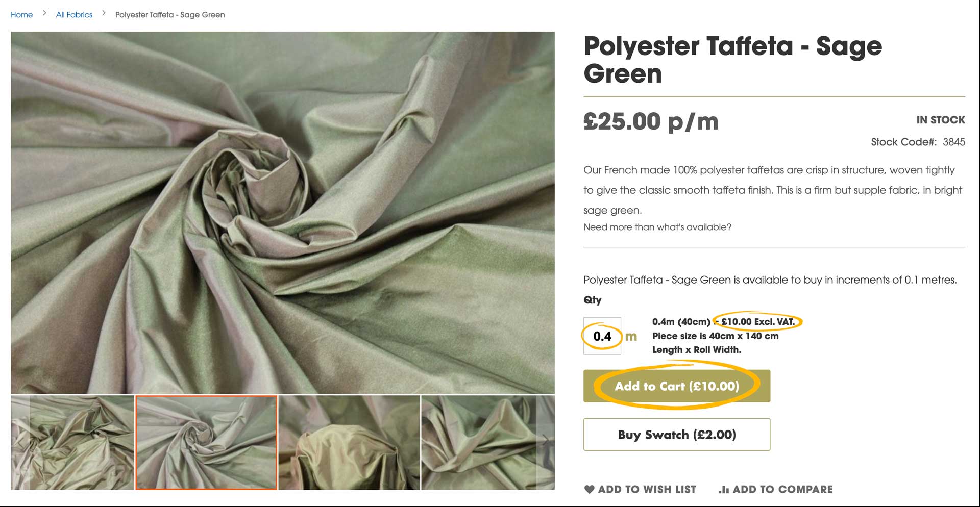Open the All Fabrics breadcrumb link
Viewport: 980px width, 507px height.
coord(74,15)
